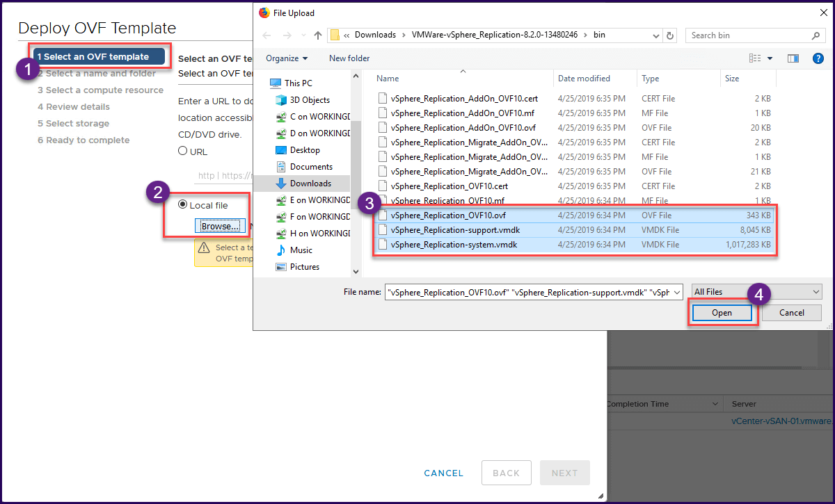Click the Back arrow in File Upload dialog

pyautogui.click(x=267, y=35)
